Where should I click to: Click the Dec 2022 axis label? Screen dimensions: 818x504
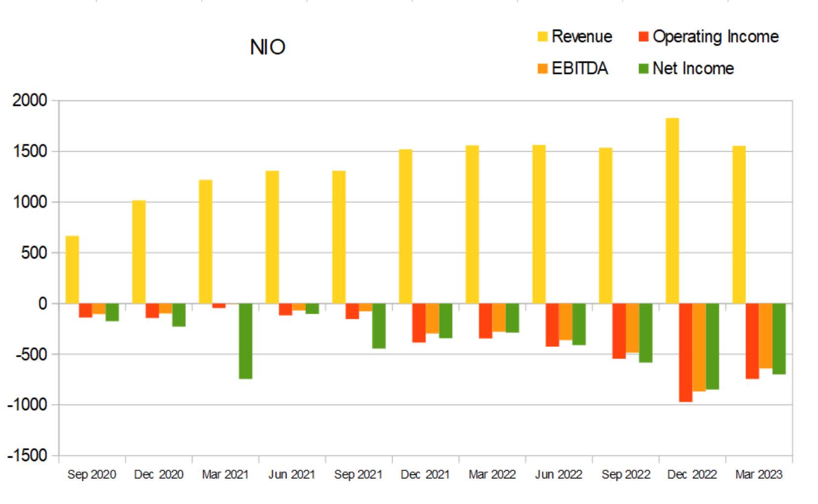pos(692,474)
